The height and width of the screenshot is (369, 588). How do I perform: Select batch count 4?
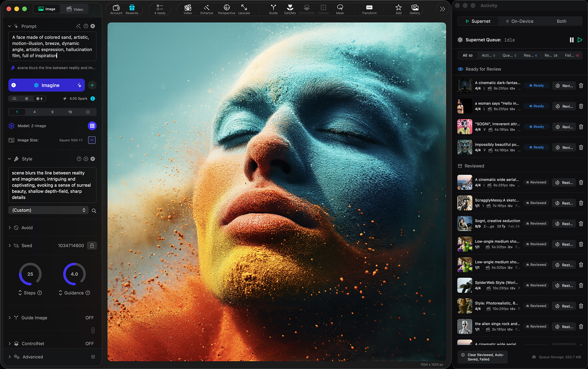(x=35, y=112)
